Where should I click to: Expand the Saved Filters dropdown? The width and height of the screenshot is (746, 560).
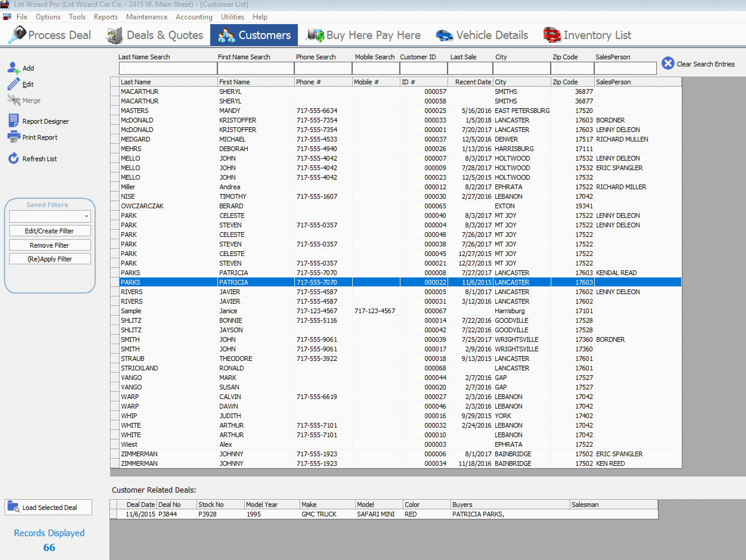tap(86, 216)
